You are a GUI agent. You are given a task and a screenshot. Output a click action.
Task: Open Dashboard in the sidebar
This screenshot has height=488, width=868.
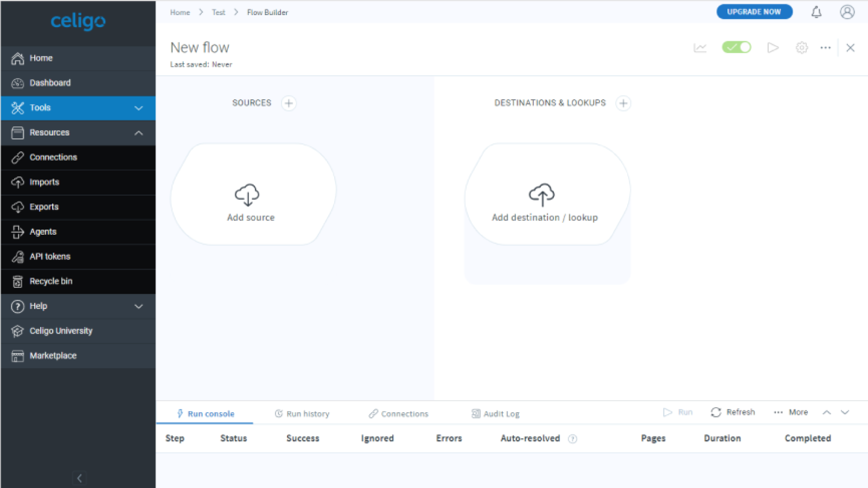[78, 83]
